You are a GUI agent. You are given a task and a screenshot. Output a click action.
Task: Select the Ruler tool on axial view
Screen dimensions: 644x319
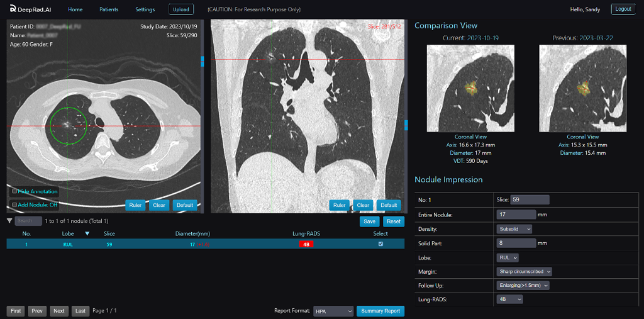point(135,205)
